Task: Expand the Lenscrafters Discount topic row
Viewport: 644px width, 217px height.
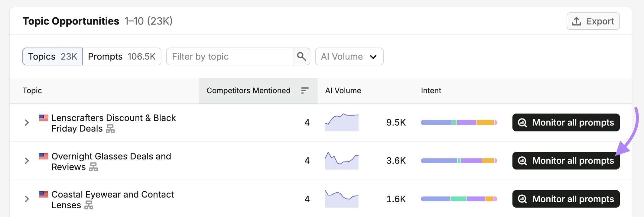Action: click(x=27, y=123)
